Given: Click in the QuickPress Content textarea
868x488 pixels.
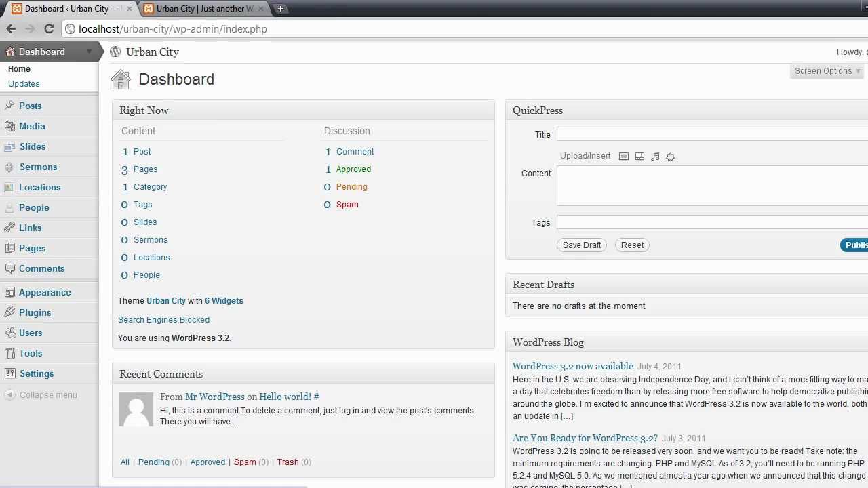Looking at the screenshot, I should (x=712, y=186).
